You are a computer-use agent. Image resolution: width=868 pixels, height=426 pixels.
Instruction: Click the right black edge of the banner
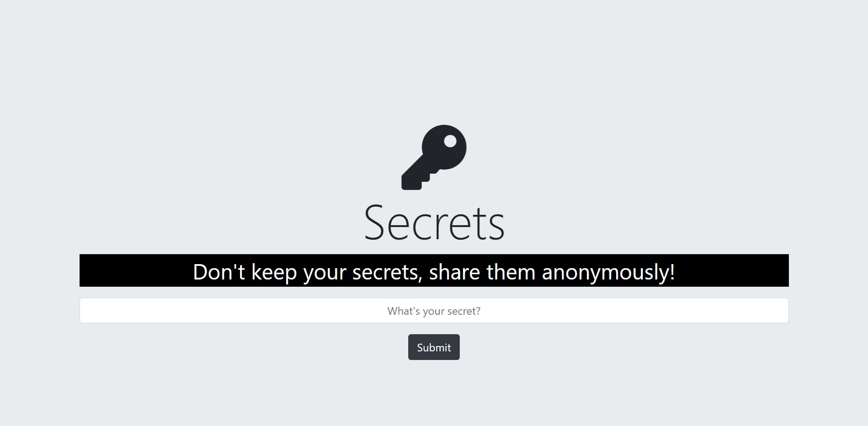tap(778, 270)
